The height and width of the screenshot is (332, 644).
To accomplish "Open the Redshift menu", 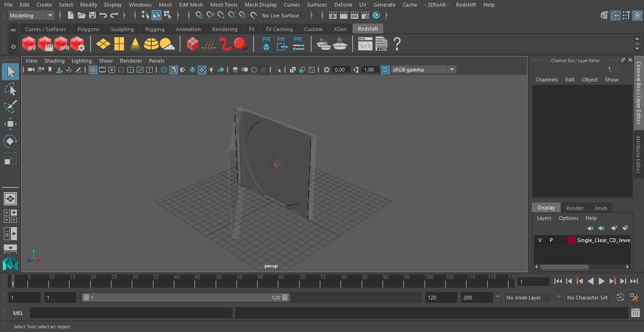I will click(466, 5).
